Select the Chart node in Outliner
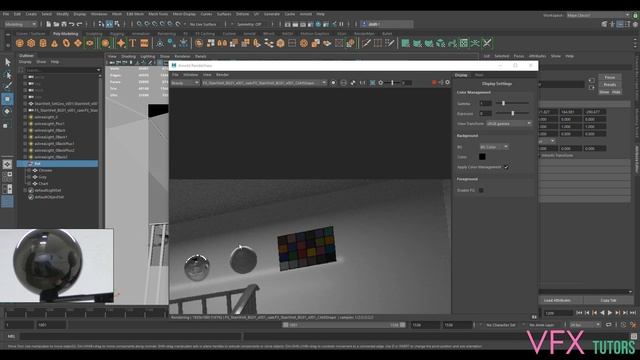640x360 pixels. [x=43, y=184]
